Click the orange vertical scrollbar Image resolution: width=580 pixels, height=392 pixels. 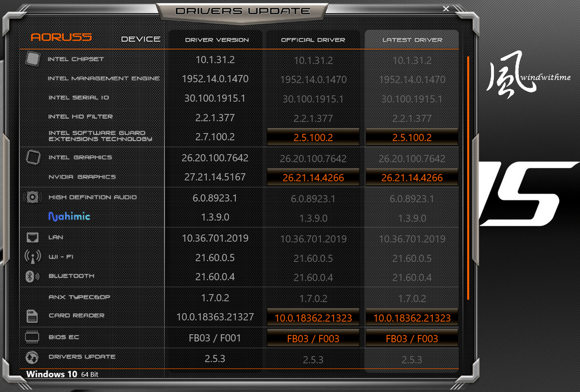(468, 178)
